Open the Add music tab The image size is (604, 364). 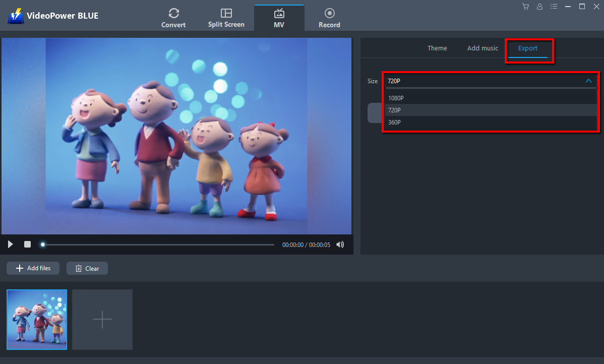[x=482, y=48]
